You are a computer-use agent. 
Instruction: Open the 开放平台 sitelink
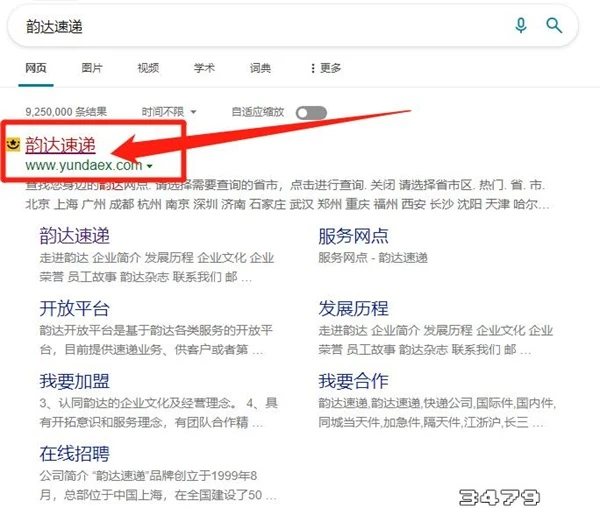[x=74, y=308]
